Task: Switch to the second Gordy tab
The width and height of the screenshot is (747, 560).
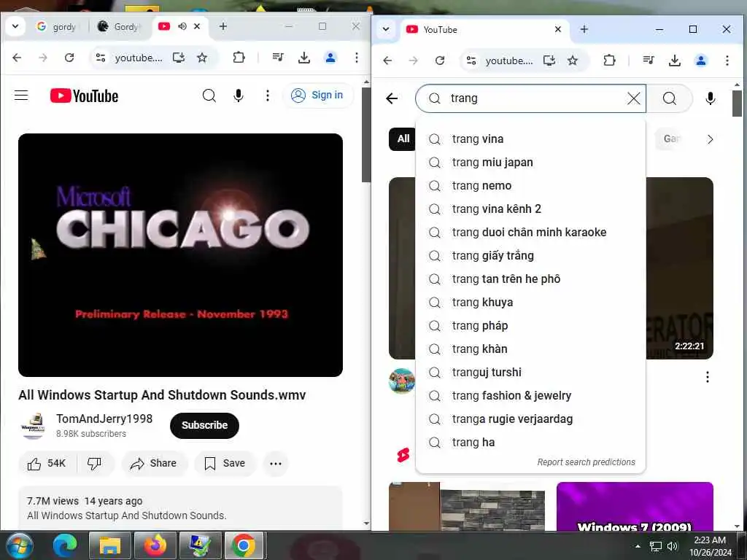Action: click(x=118, y=27)
